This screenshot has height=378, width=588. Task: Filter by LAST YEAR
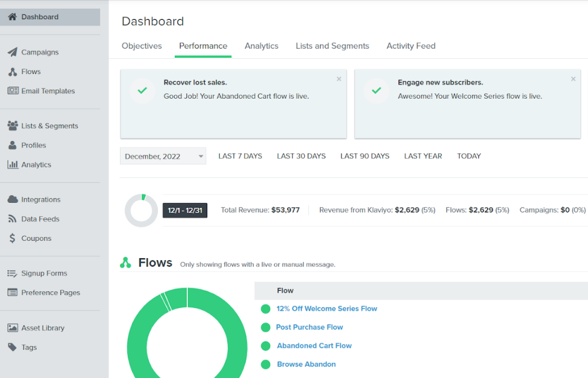tap(423, 156)
